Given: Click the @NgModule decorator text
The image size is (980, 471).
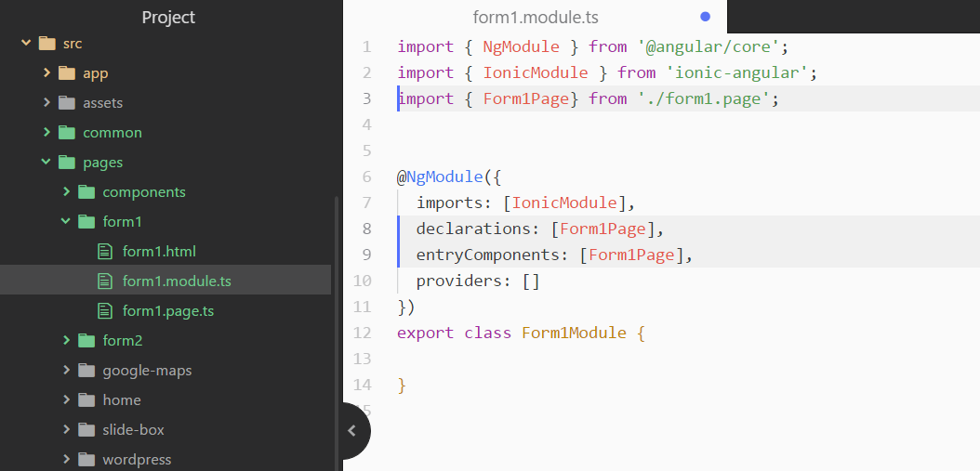Looking at the screenshot, I should [x=440, y=177].
